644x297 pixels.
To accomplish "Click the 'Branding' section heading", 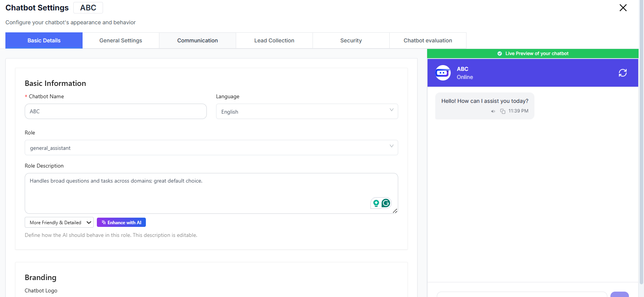I will (41, 277).
